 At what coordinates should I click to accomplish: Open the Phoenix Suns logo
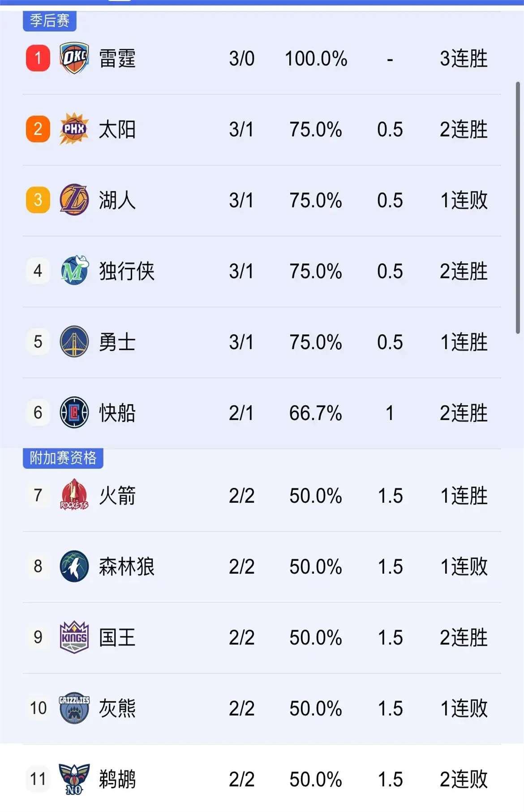pyautogui.click(x=74, y=129)
